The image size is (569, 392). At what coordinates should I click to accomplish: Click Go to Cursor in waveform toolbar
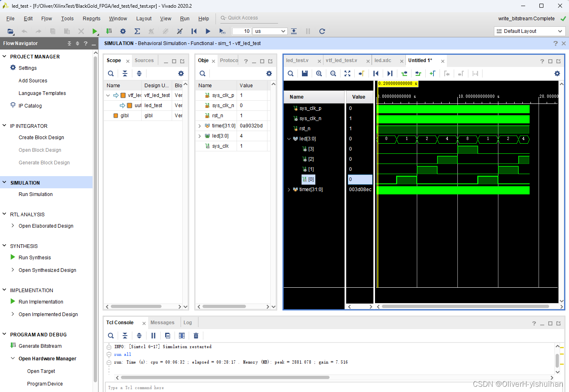362,73
